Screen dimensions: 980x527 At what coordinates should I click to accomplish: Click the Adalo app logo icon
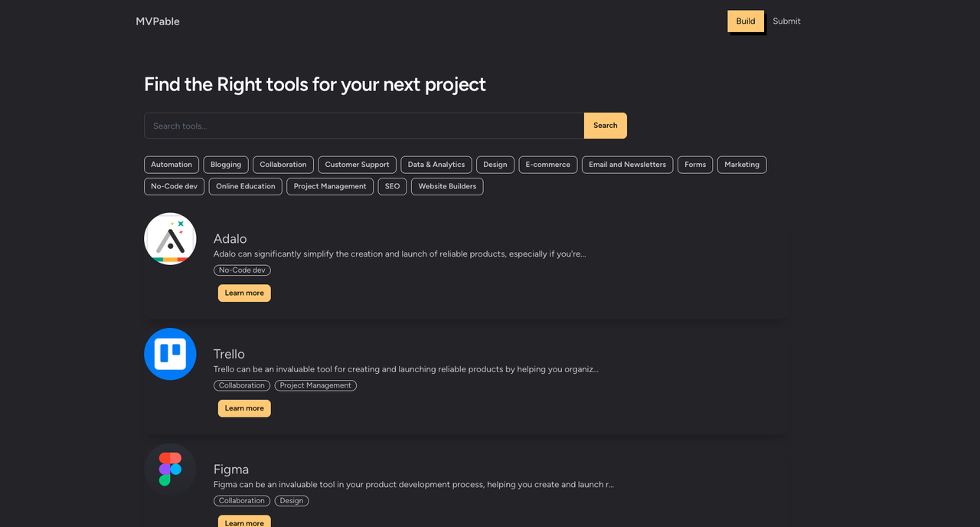coord(170,238)
